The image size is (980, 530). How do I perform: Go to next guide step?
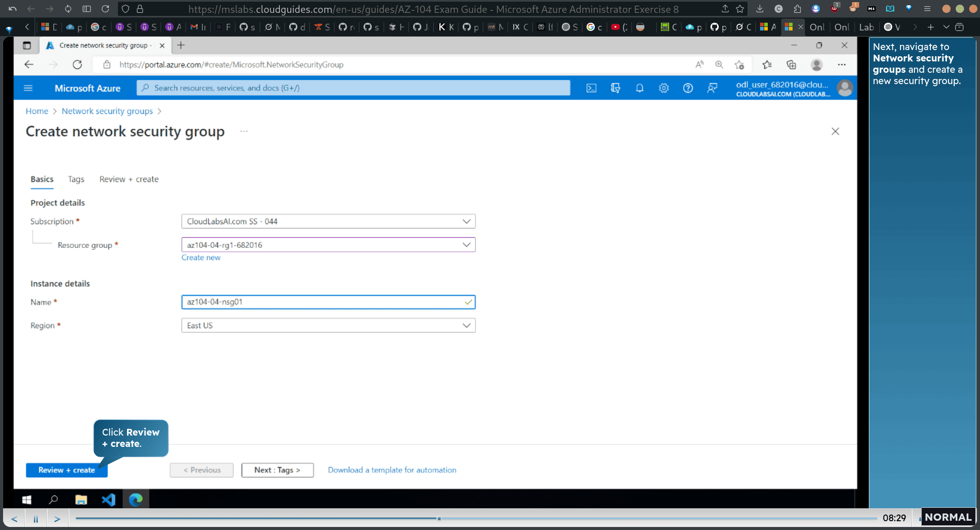click(x=57, y=519)
